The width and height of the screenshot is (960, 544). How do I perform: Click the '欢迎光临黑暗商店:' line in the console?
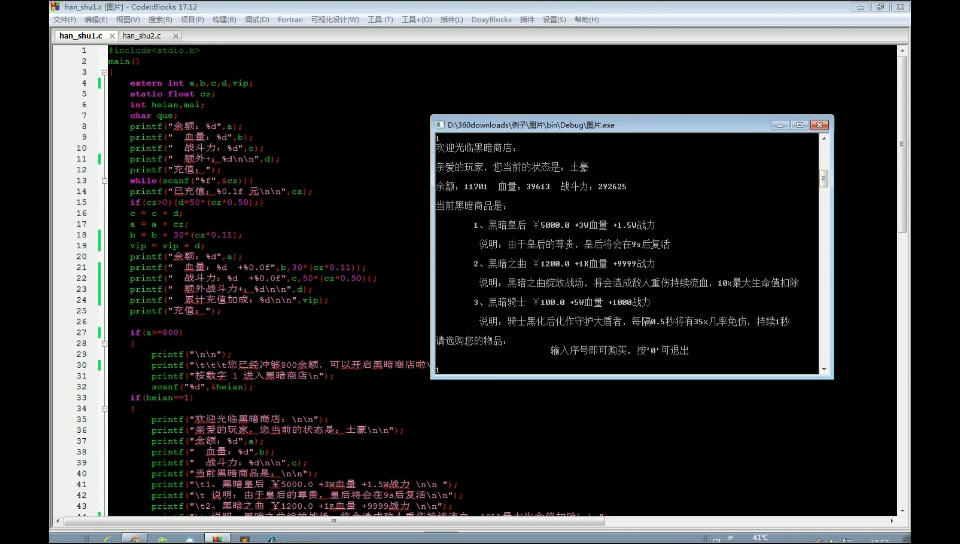(476, 148)
